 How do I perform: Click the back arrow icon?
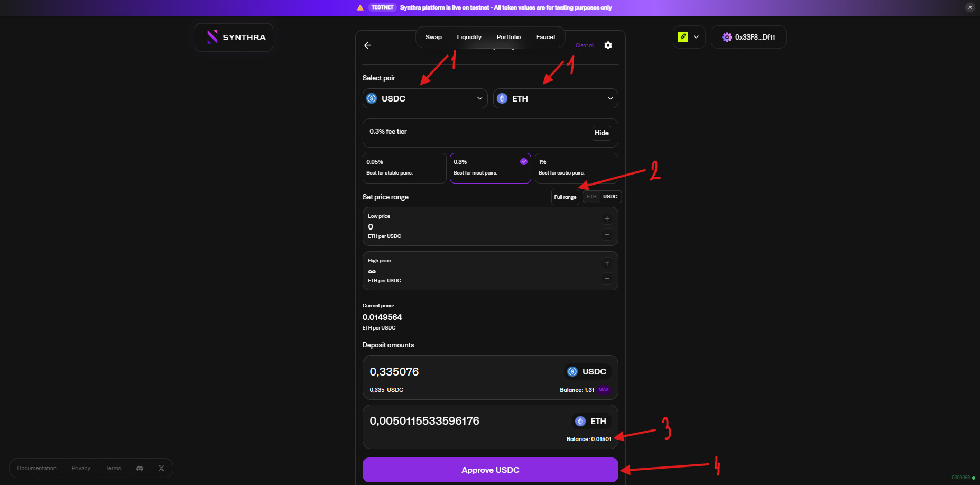click(367, 45)
